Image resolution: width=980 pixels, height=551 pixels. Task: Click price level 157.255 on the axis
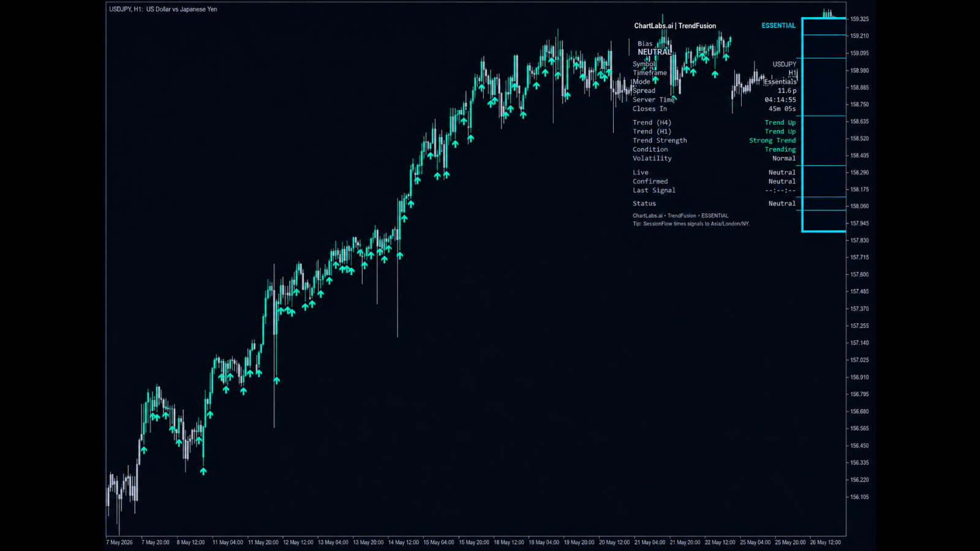[x=859, y=326]
